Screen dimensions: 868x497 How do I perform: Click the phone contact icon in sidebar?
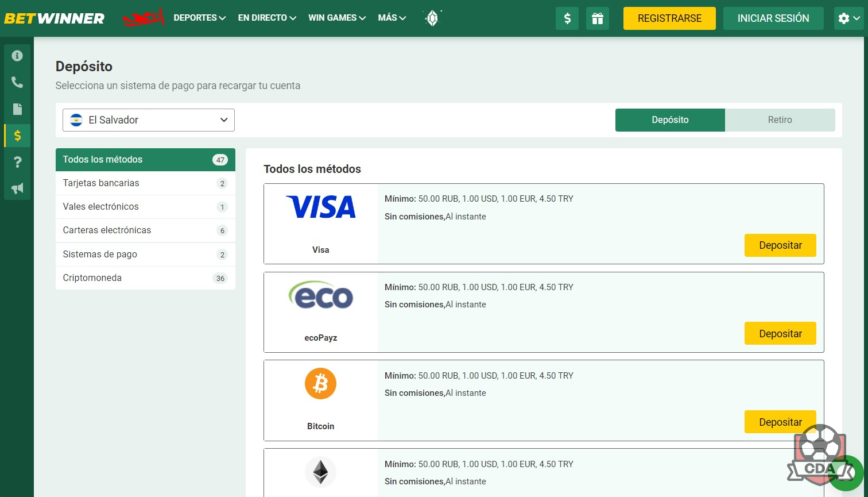click(17, 83)
